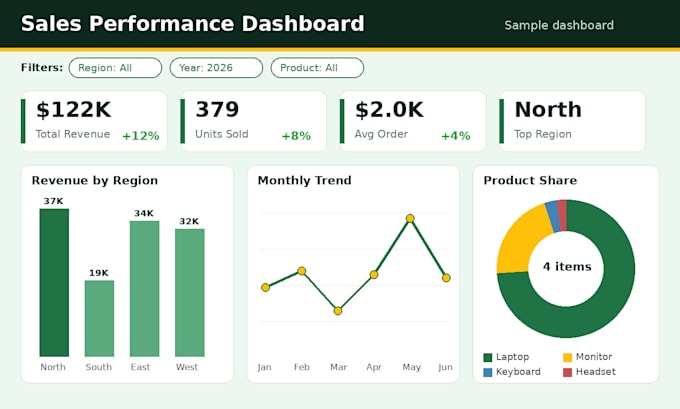Click the West bar in Revenue by Region
680x409 pixels.
tap(190, 292)
